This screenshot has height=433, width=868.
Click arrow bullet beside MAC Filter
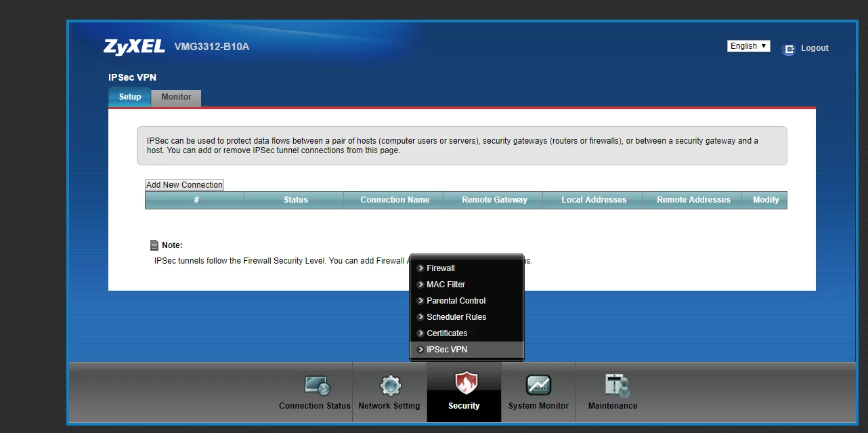click(x=420, y=285)
